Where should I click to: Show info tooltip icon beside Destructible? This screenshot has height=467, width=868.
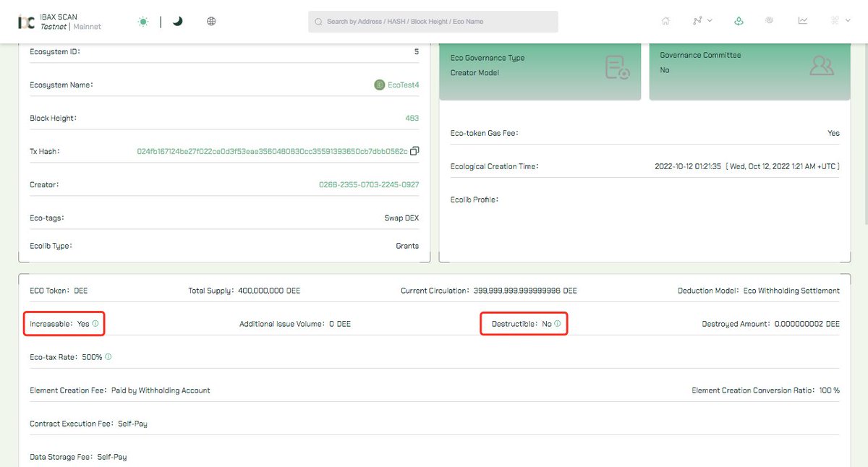pyautogui.click(x=557, y=324)
